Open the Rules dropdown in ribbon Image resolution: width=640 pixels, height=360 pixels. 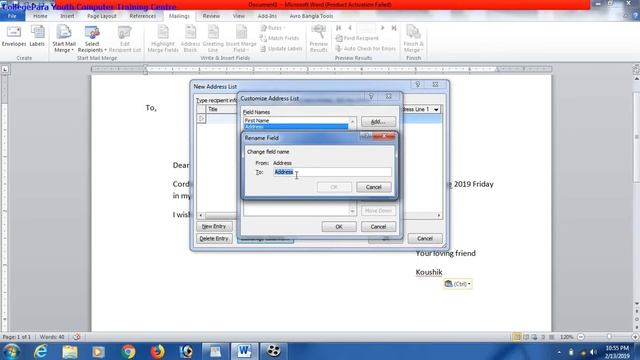273,28
